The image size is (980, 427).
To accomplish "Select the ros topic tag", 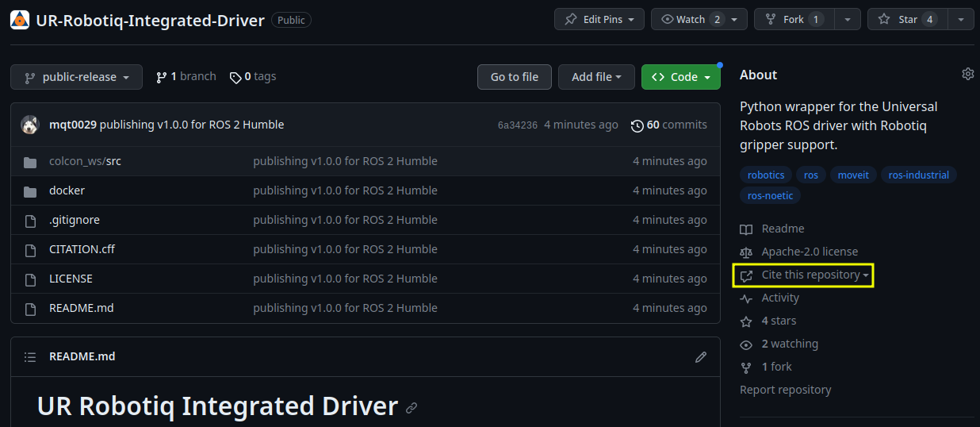I will pyautogui.click(x=811, y=175).
